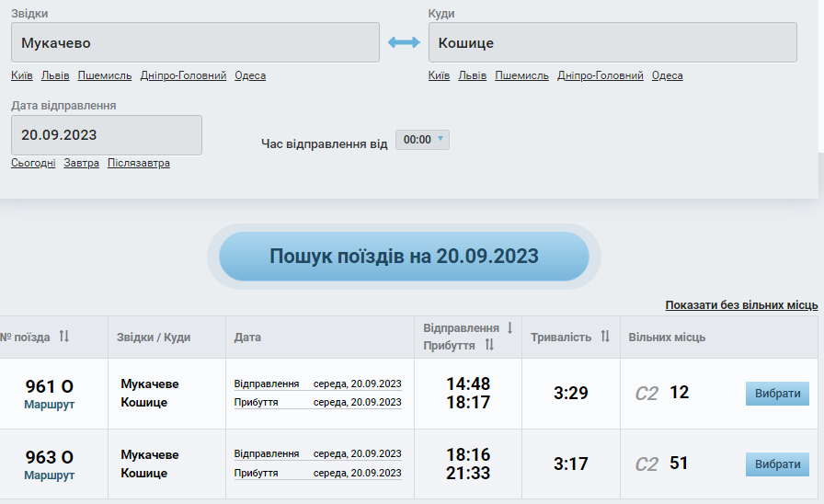
Task: Sort by duration (Тривалість)
Action: (605, 337)
